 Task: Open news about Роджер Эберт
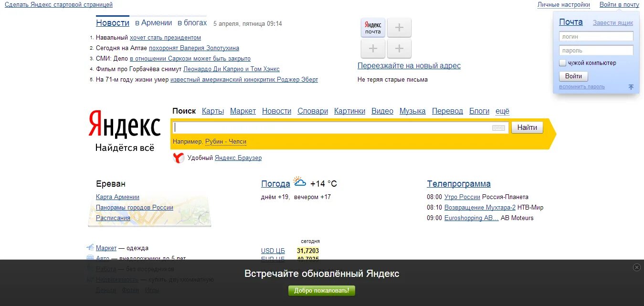pos(244,79)
